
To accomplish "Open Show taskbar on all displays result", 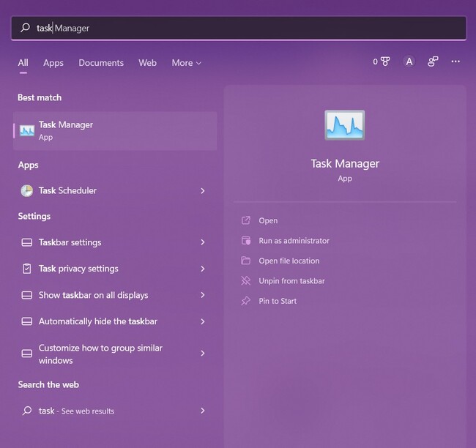I will 115,295.
